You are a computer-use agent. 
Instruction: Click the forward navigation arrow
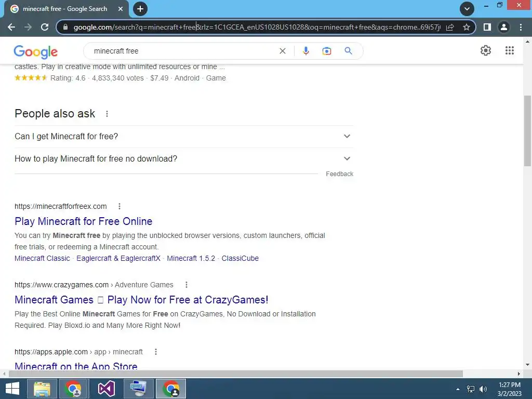tap(28, 27)
